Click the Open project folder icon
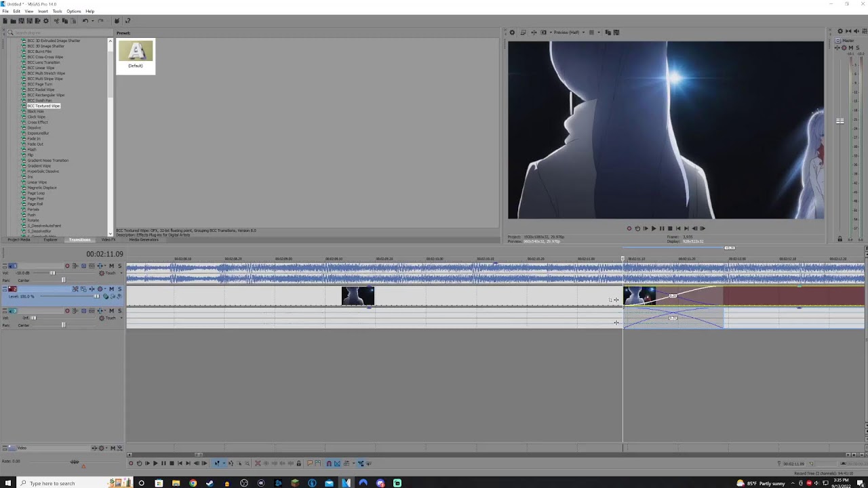 click(13, 21)
